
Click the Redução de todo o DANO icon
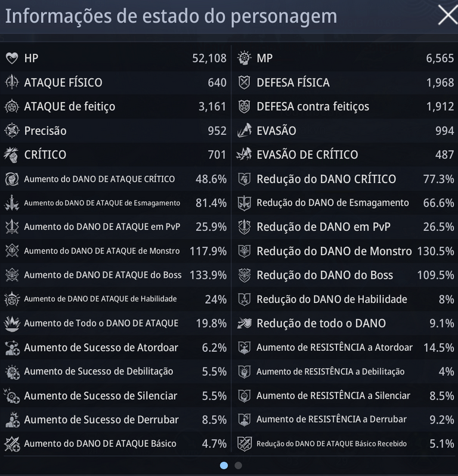tap(245, 323)
